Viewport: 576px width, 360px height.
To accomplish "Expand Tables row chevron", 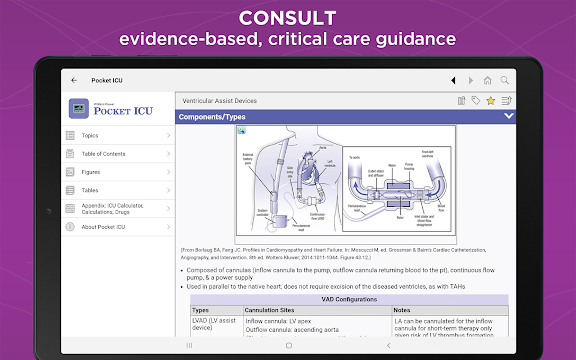I will pos(168,190).
